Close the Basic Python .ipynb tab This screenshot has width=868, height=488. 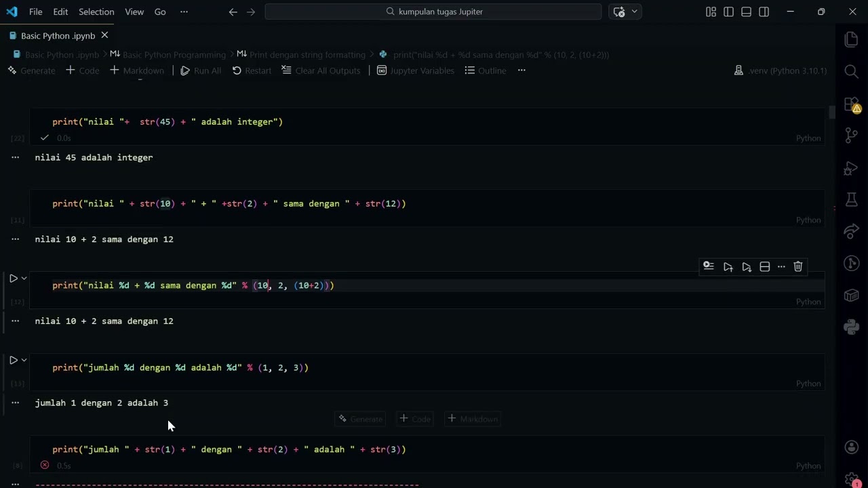[x=104, y=35]
